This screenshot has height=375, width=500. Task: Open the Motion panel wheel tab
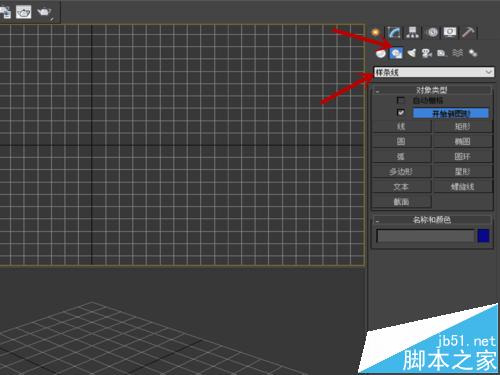[432, 32]
